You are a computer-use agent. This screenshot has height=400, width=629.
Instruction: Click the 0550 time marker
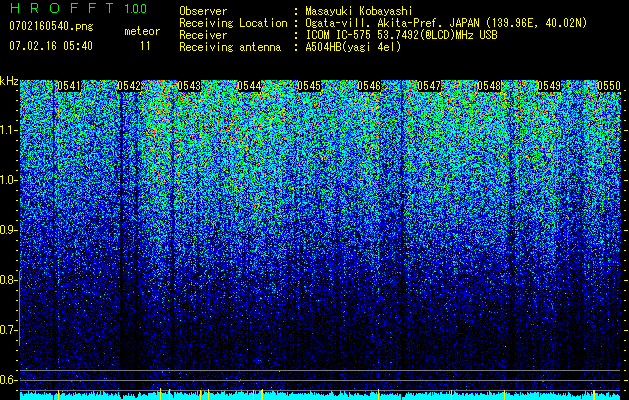tap(609, 86)
